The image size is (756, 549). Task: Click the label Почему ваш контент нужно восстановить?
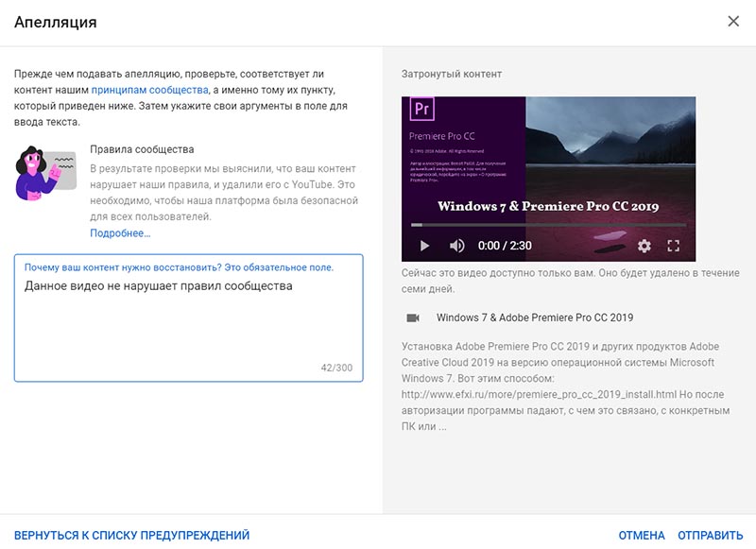(123, 267)
